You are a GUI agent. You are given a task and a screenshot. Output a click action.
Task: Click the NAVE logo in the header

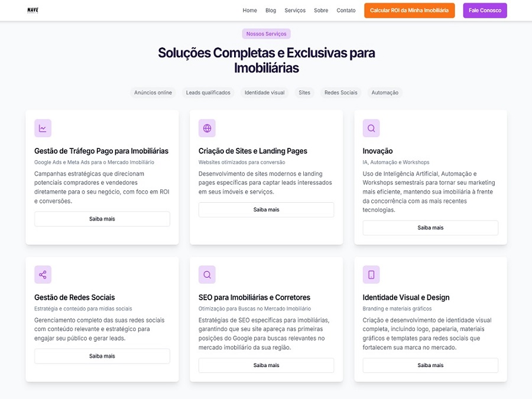pyautogui.click(x=33, y=10)
